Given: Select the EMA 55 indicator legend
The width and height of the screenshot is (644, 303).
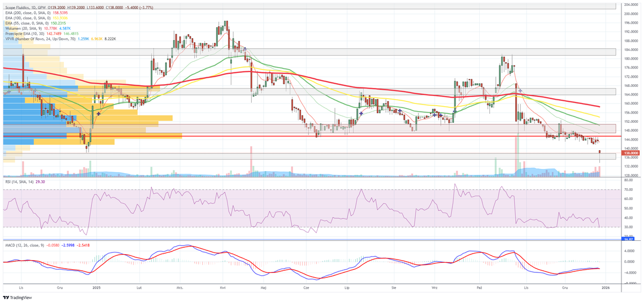Looking at the screenshot, I should click(x=26, y=24).
